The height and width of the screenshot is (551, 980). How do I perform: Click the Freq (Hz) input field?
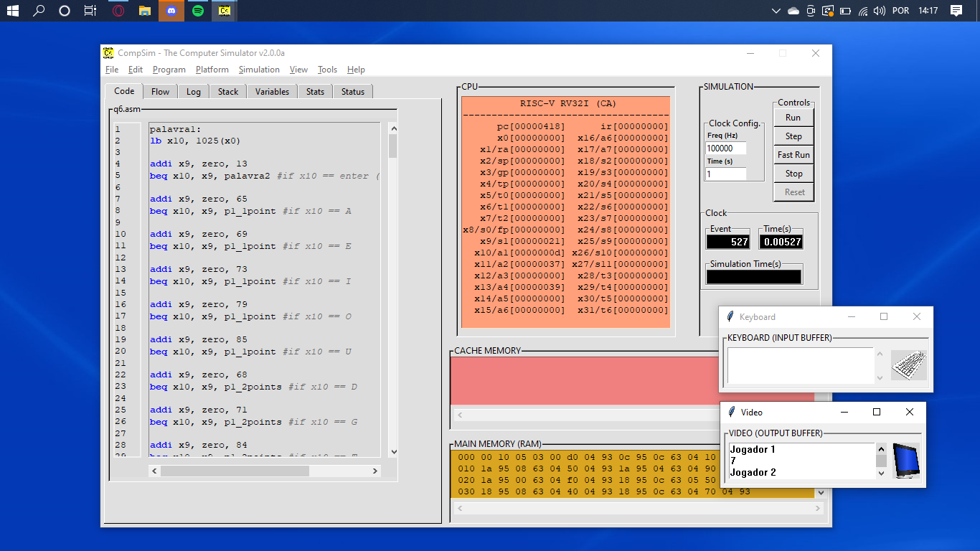coord(727,148)
